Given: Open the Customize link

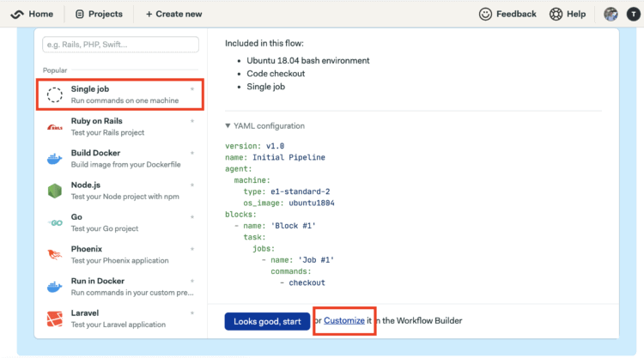Looking at the screenshot, I should pyautogui.click(x=344, y=320).
